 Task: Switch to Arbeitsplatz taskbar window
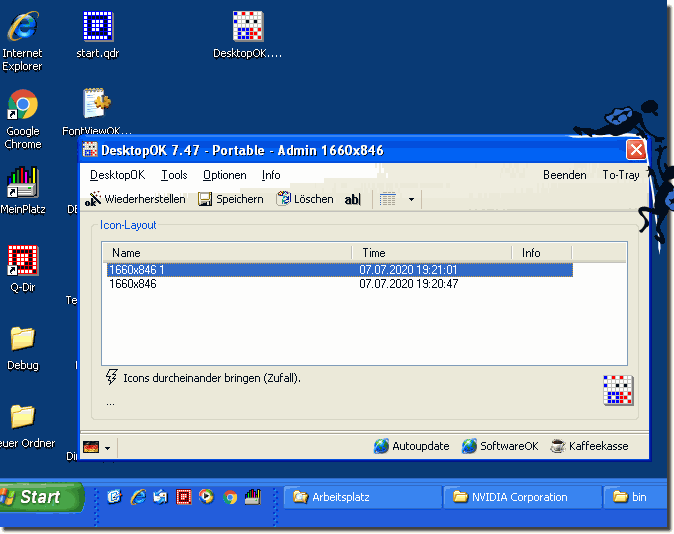point(363,497)
